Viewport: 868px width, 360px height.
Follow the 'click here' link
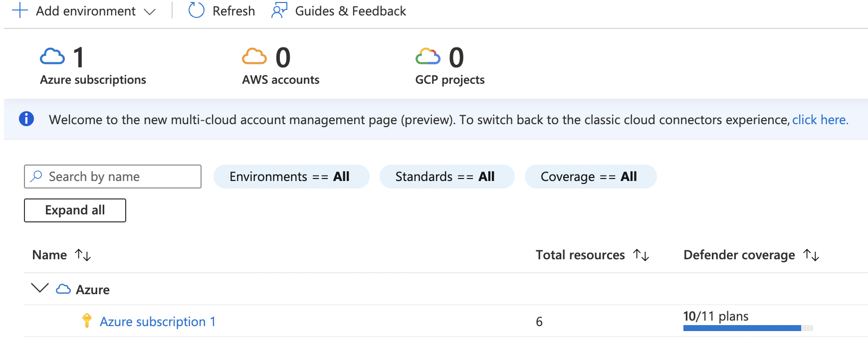tap(820, 120)
